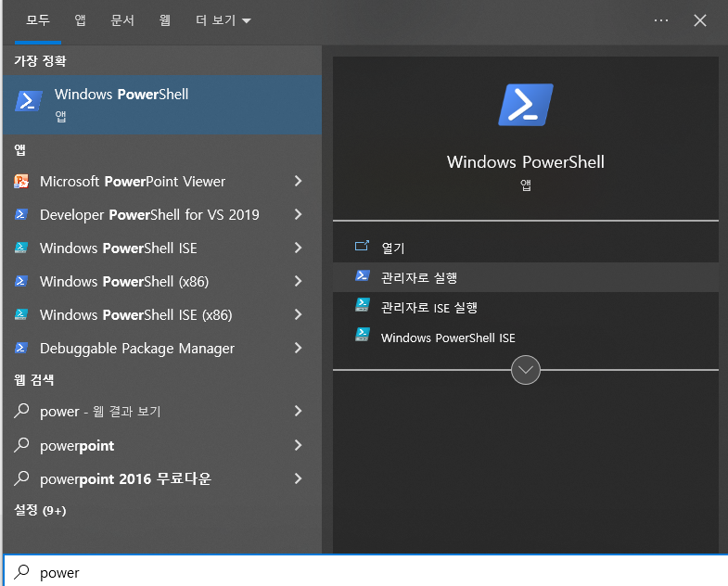Click the 관리자로 ISE 실행 icon
The image size is (728, 586).
tap(362, 305)
